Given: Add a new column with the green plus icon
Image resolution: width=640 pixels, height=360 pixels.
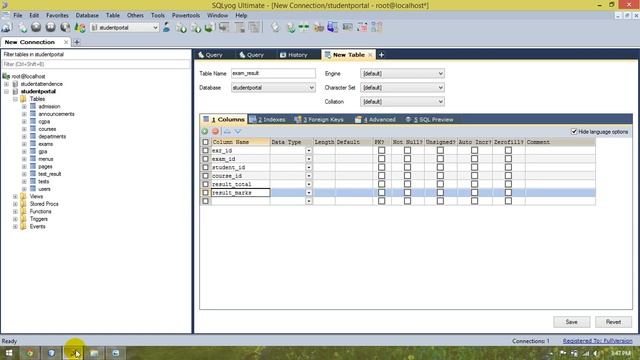Looking at the screenshot, I should click(x=205, y=131).
